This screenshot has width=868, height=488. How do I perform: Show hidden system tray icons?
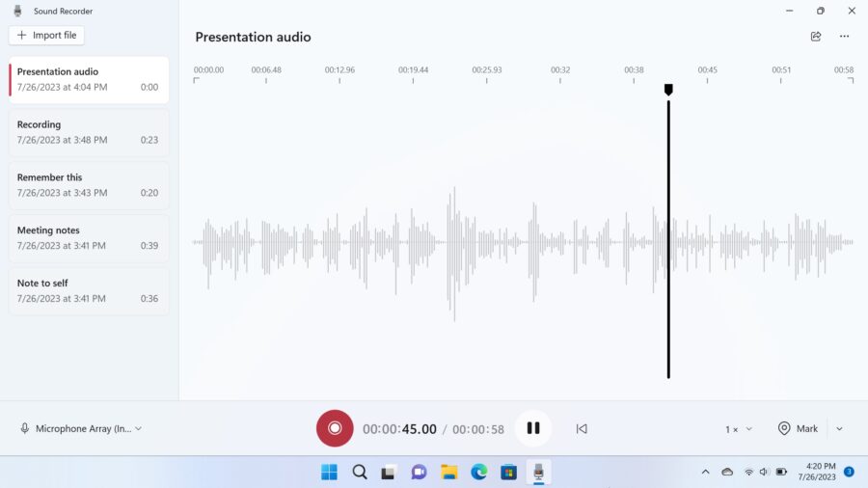(x=705, y=472)
